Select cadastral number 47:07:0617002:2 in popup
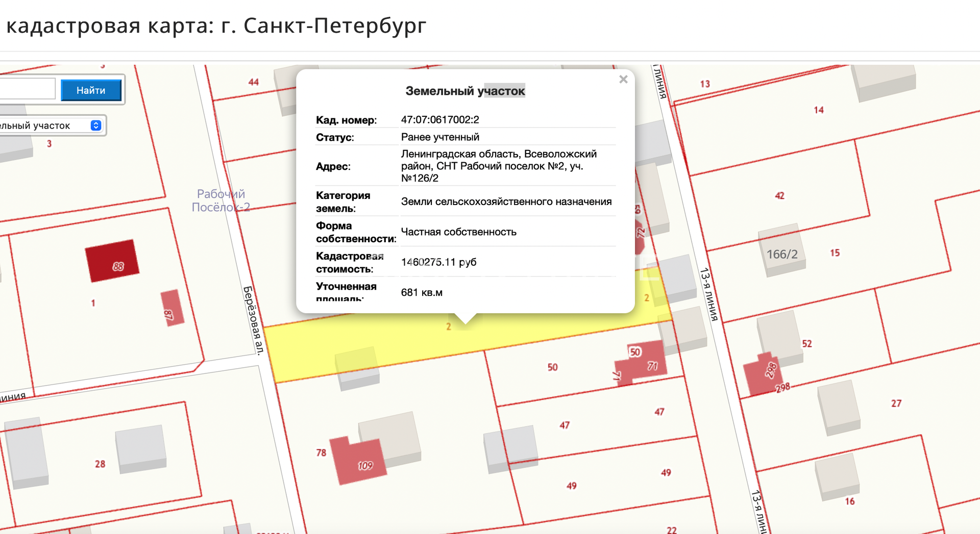The height and width of the screenshot is (534, 980). pos(440,120)
